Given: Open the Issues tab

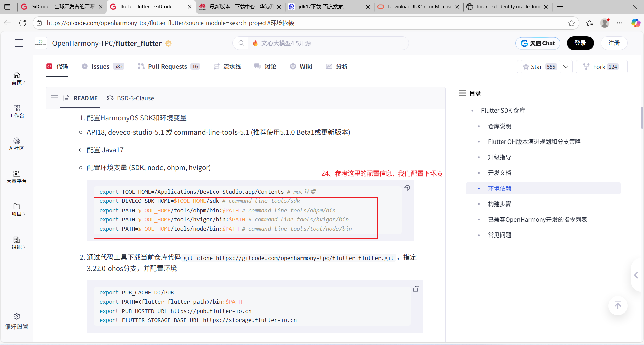Looking at the screenshot, I should [103, 67].
